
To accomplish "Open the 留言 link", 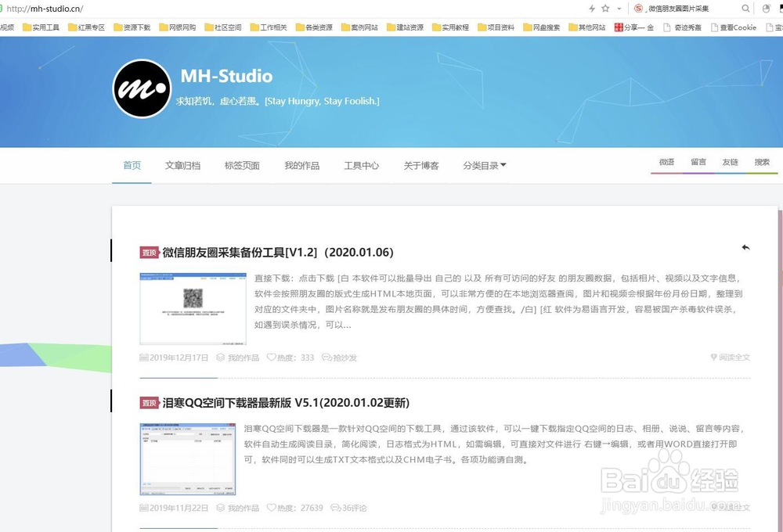I will coord(698,162).
